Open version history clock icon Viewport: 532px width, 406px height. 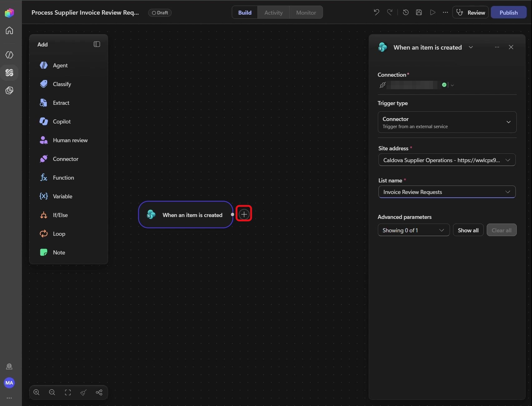tap(406, 12)
